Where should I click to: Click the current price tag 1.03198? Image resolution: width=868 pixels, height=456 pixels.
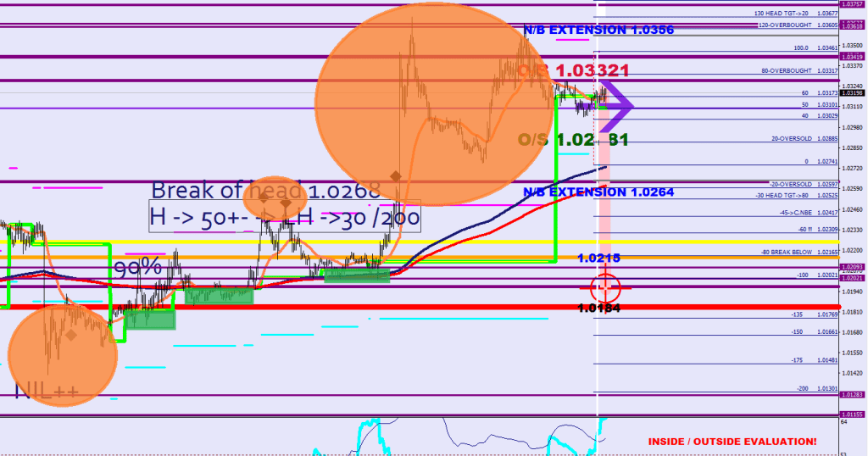[852, 93]
